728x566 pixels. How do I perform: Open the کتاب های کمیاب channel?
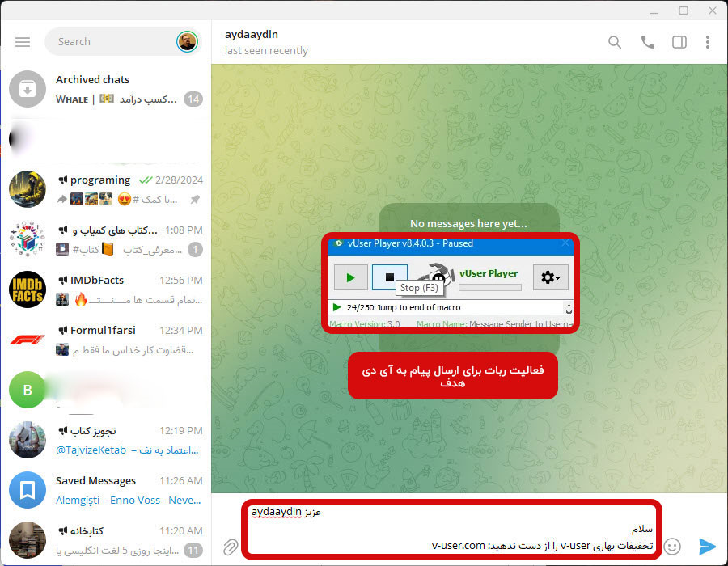(106, 239)
